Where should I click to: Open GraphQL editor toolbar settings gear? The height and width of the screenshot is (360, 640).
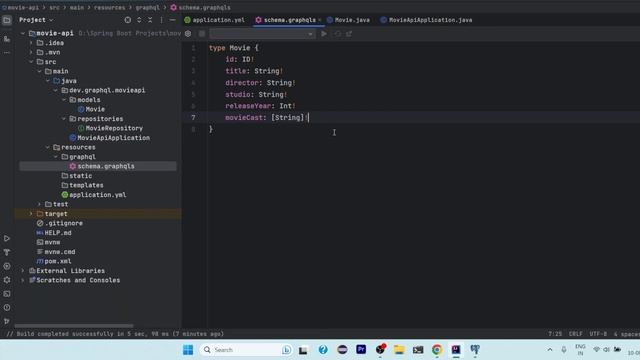click(x=188, y=34)
